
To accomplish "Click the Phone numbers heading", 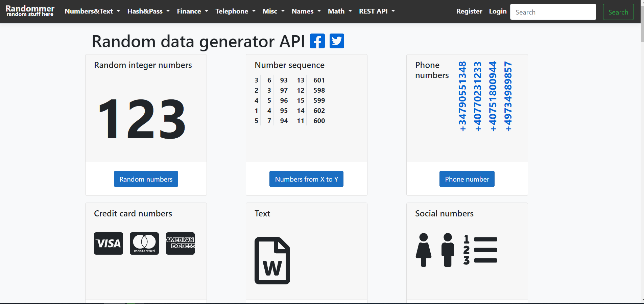I will pyautogui.click(x=432, y=70).
